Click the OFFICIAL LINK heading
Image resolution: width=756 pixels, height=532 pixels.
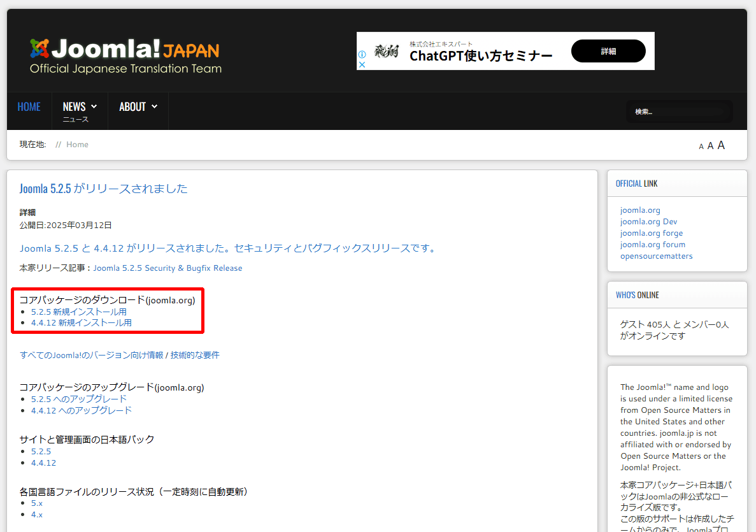pos(636,183)
